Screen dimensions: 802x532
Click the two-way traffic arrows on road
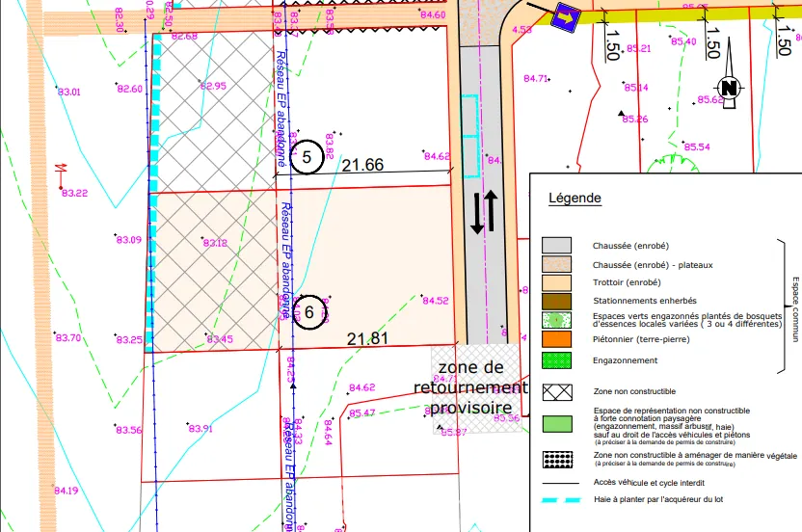point(484,212)
